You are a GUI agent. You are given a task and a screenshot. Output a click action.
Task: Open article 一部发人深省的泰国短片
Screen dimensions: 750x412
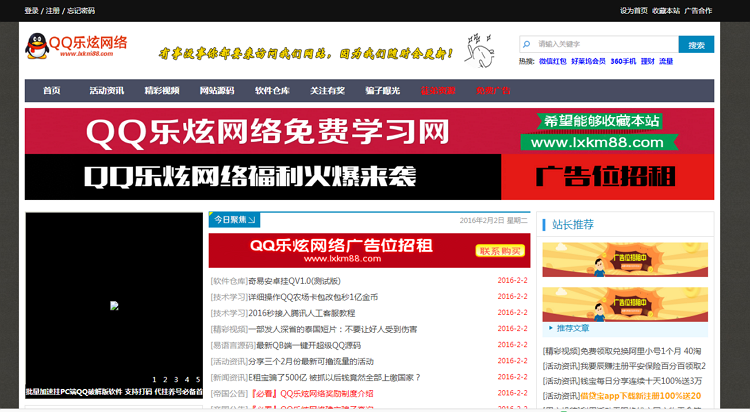click(x=332, y=329)
